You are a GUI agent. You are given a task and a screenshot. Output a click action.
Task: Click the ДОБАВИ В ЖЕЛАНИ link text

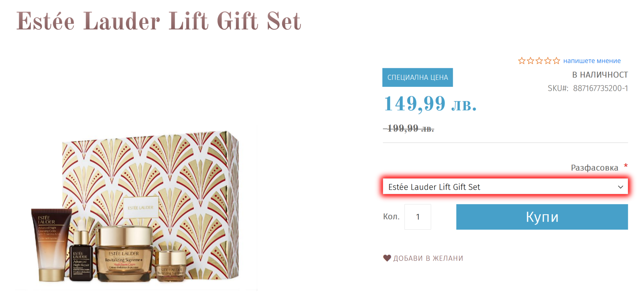click(x=428, y=258)
